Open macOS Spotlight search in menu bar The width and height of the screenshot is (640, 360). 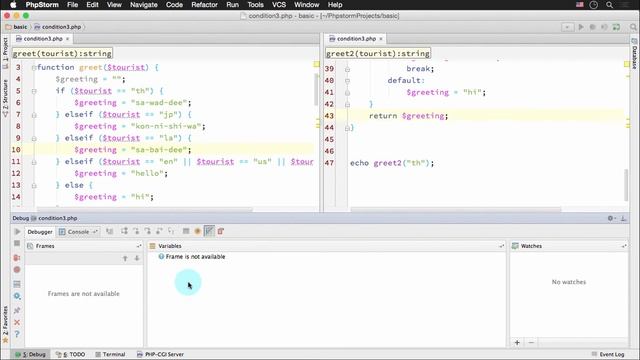pyautogui.click(x=609, y=5)
